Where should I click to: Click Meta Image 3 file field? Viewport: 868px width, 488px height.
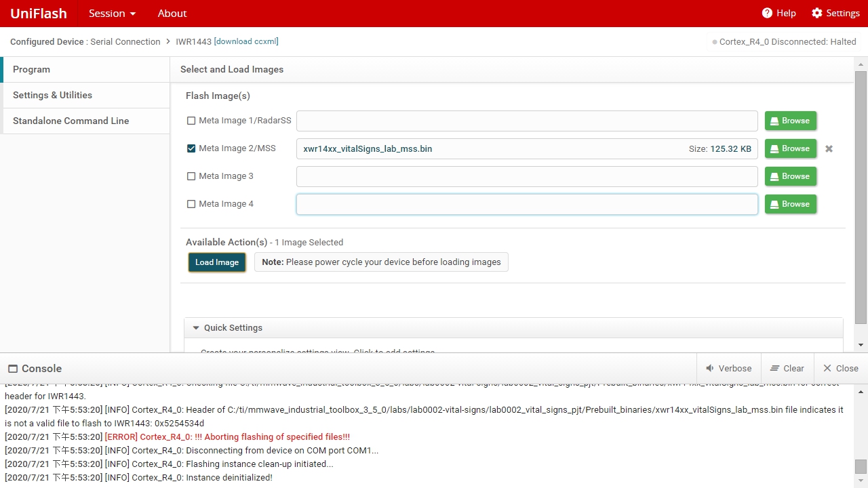(x=527, y=176)
